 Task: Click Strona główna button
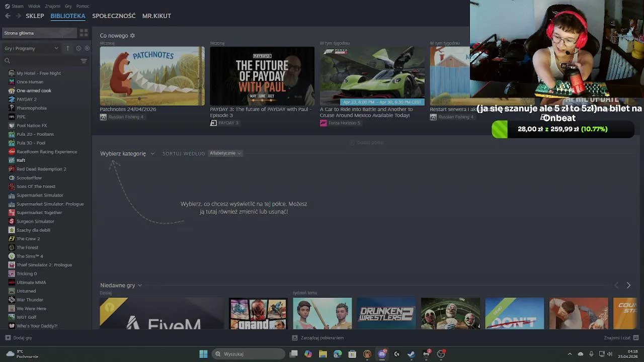39,33
